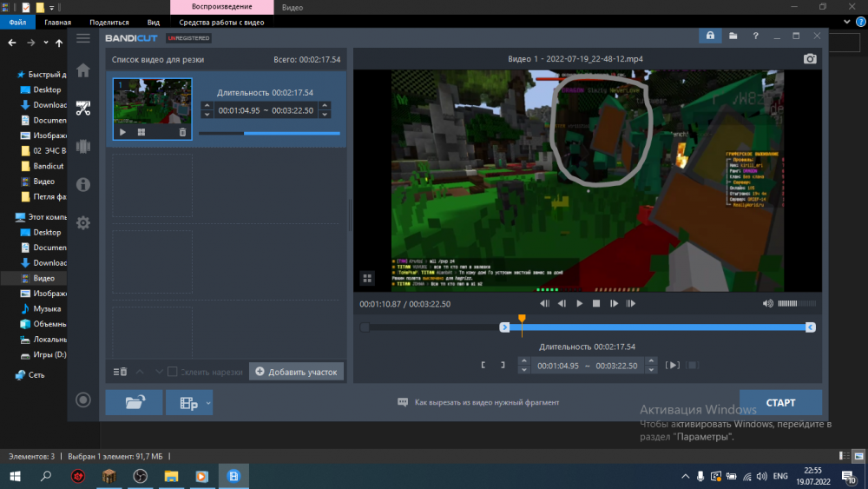This screenshot has height=489, width=868.
Task: Step back one frame
Action: point(562,303)
